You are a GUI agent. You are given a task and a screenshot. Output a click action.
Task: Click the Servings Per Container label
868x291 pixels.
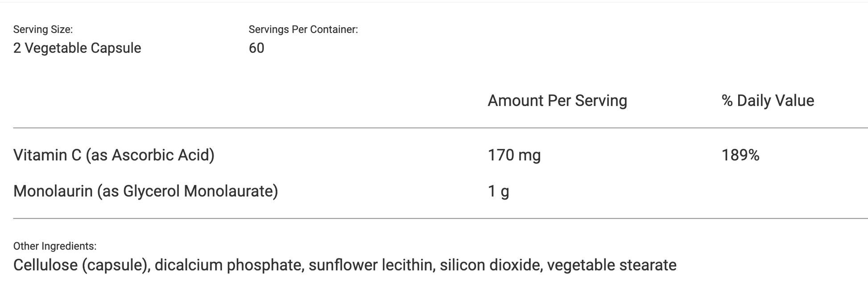tap(303, 29)
